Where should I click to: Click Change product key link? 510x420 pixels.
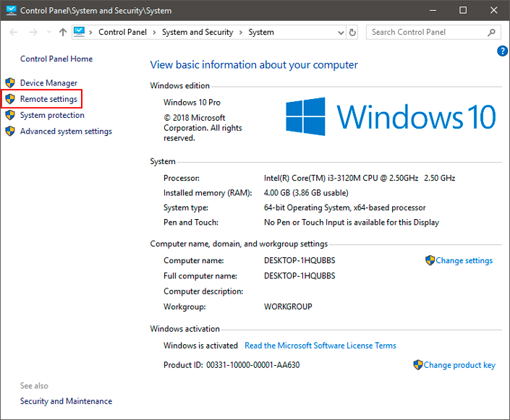coord(459,365)
